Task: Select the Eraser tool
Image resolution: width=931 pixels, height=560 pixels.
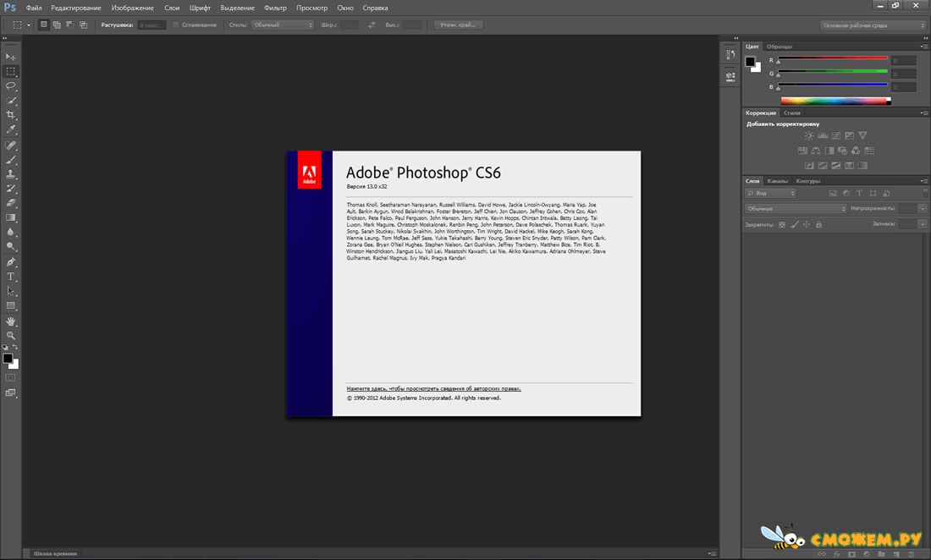Action: tap(11, 203)
